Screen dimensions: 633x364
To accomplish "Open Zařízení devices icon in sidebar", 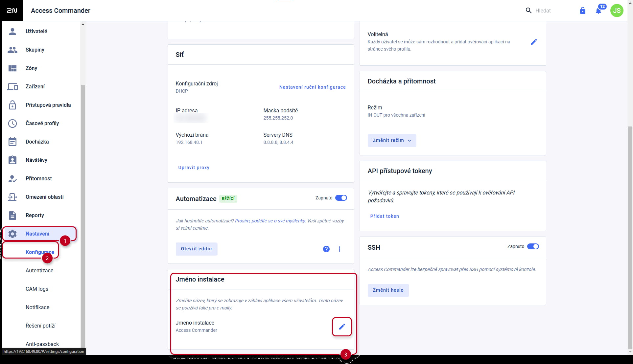I will point(12,86).
